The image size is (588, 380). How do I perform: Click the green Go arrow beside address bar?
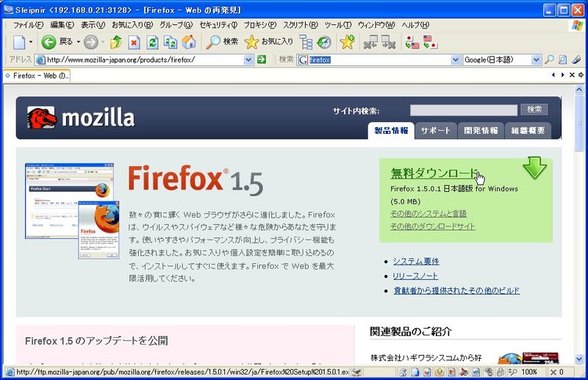click(x=262, y=60)
